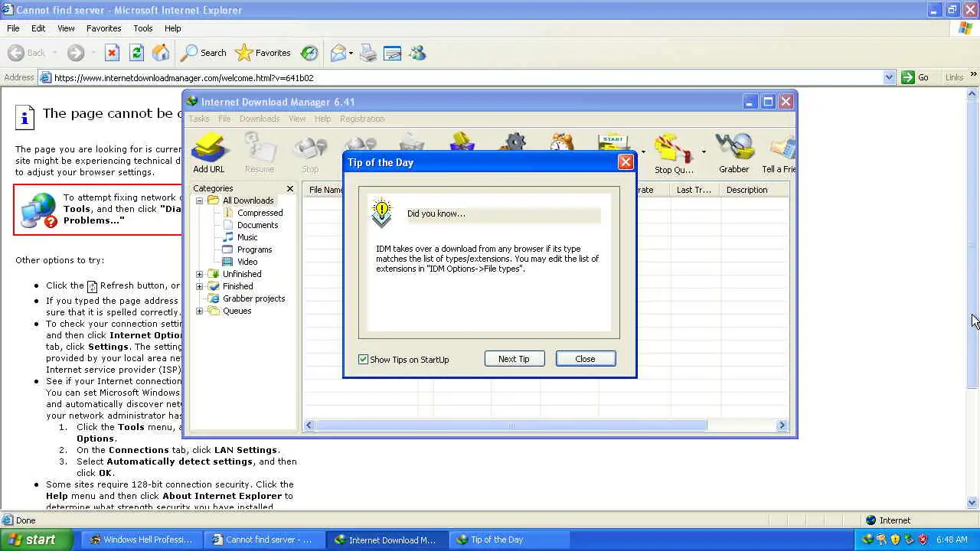The height and width of the screenshot is (551, 980).
Task: Open the Start Queue dropdown arrow
Action: click(x=642, y=152)
